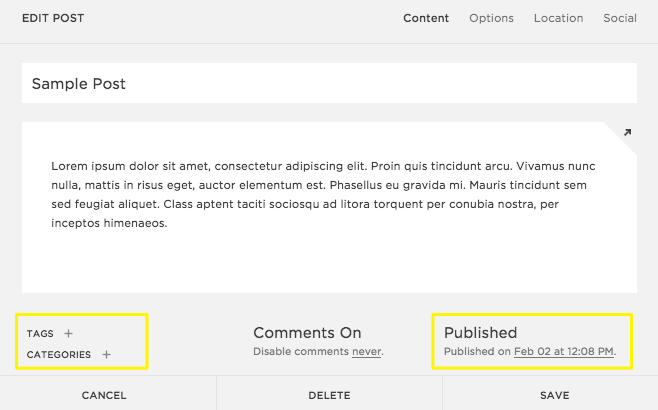Save the post
The height and width of the screenshot is (410, 658).
(x=554, y=395)
